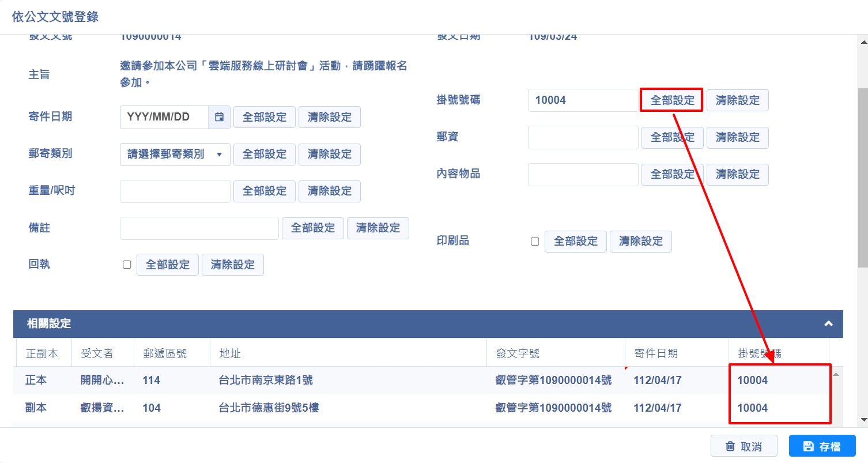The image size is (868, 463).
Task: Select the 內容物品 text field
Action: coord(582,174)
